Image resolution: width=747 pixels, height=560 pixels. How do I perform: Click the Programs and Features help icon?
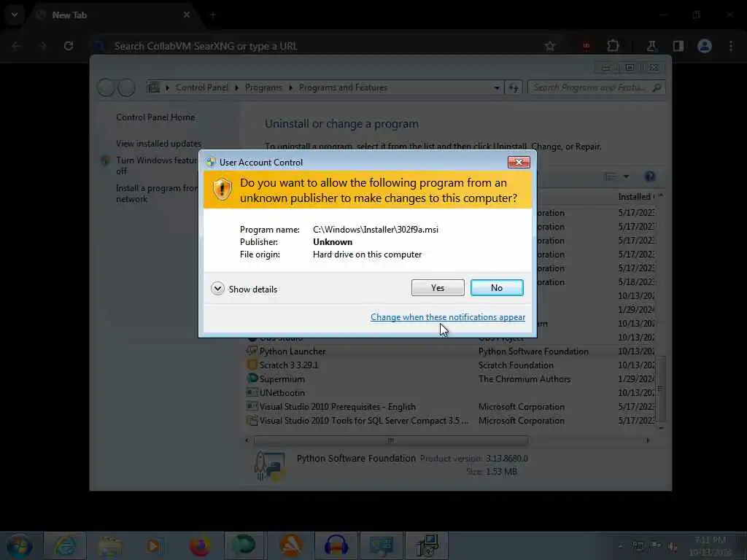(x=649, y=176)
